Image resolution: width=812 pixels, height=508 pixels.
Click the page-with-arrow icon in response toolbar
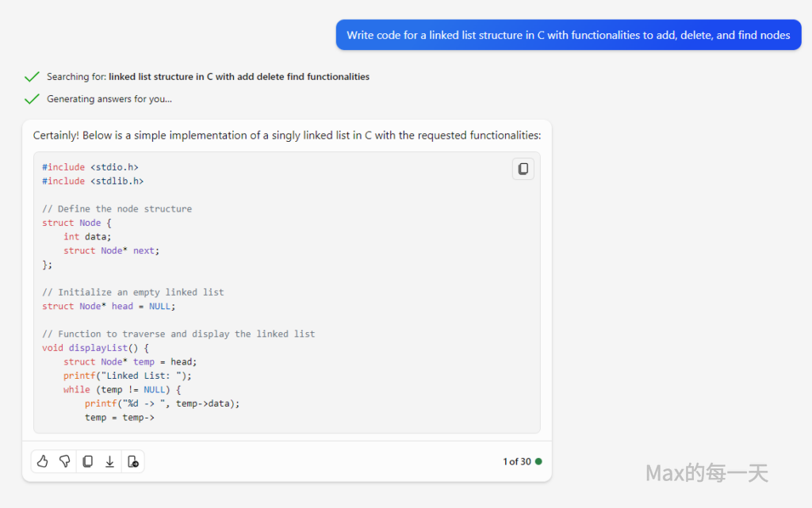pyautogui.click(x=132, y=461)
